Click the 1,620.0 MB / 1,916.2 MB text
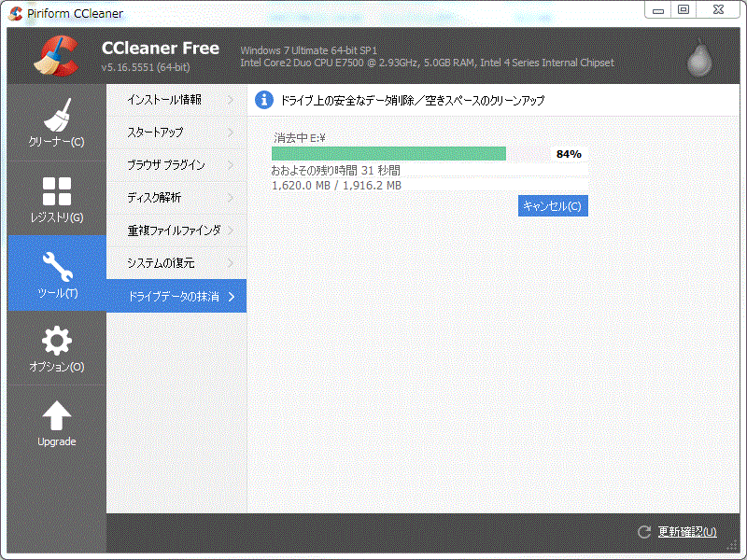Viewport: 747px width, 560px height. (x=336, y=185)
